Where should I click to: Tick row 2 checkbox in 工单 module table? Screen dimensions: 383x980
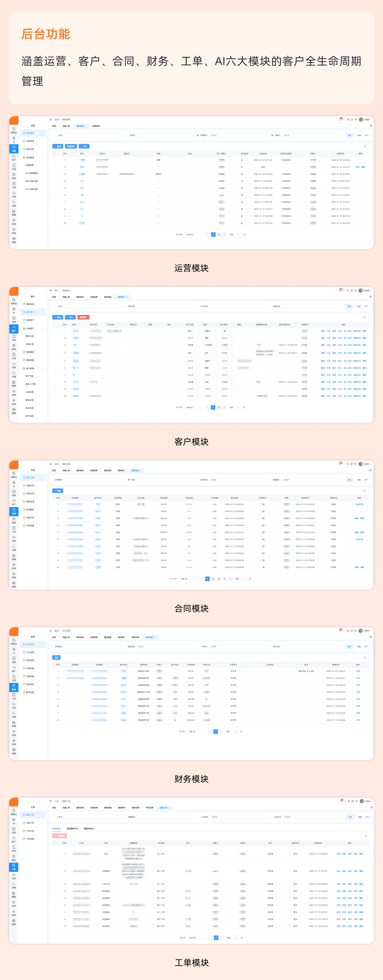coord(55,871)
